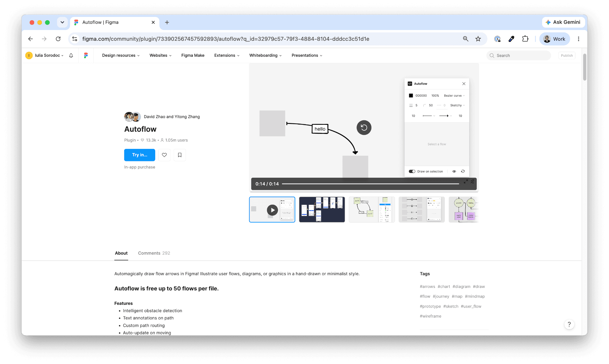The height and width of the screenshot is (364, 609).
Task: Expand Presentations menu
Action: click(307, 55)
